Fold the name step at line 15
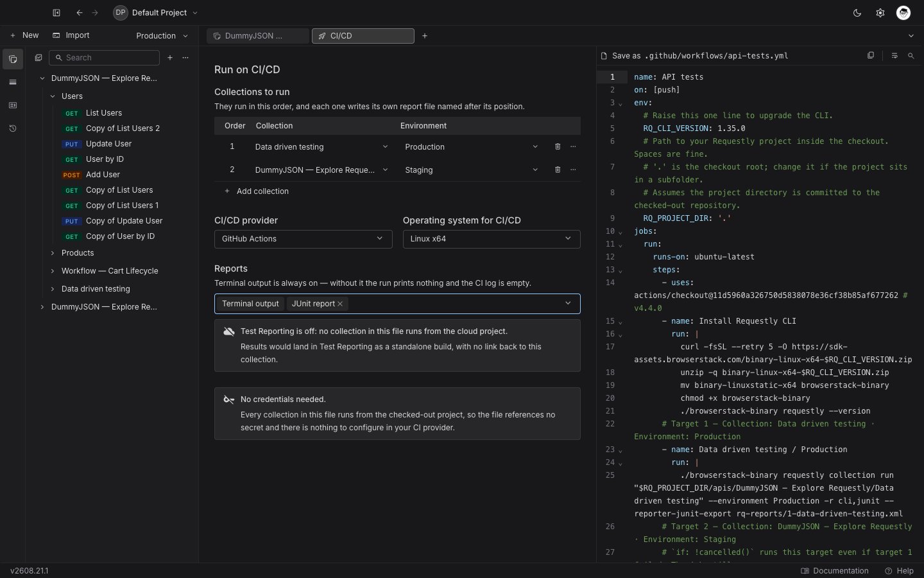Viewport: 924px width, 578px height. click(x=620, y=322)
